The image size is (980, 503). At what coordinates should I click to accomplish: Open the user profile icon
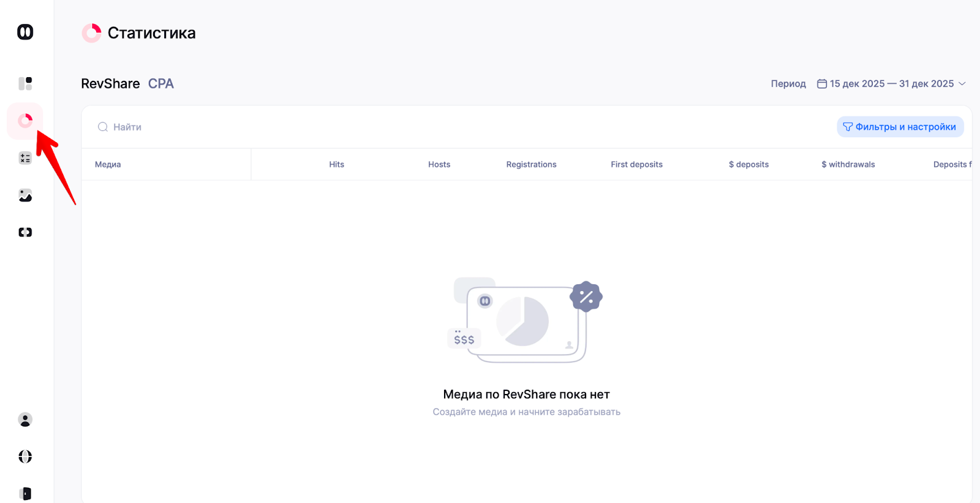coord(25,420)
